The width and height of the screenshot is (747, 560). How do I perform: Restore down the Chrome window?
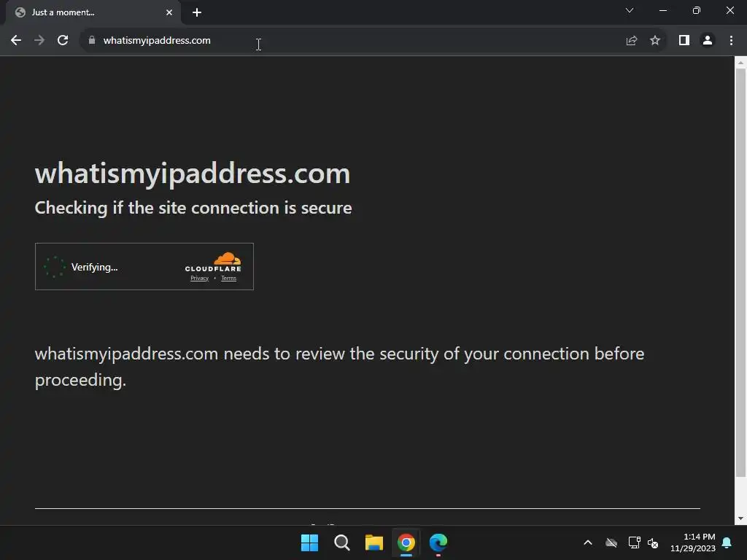697,10
